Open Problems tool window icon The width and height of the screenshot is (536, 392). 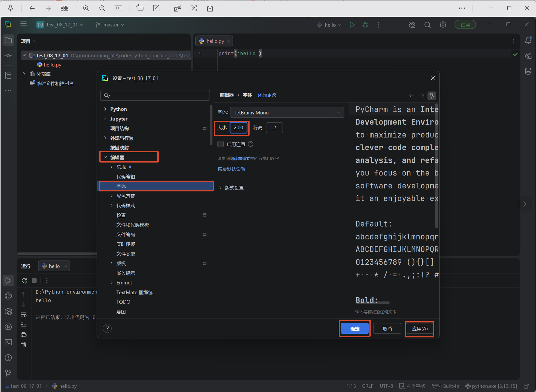(8, 358)
